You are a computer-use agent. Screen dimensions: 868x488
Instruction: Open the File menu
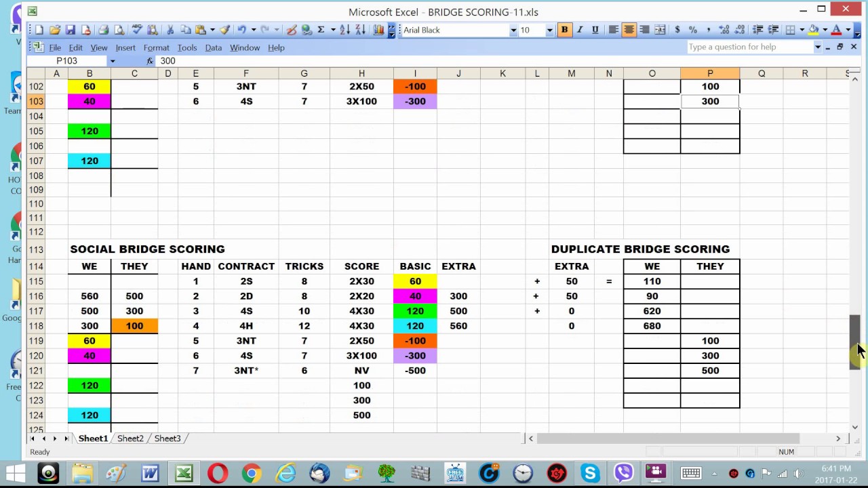pyautogui.click(x=55, y=47)
